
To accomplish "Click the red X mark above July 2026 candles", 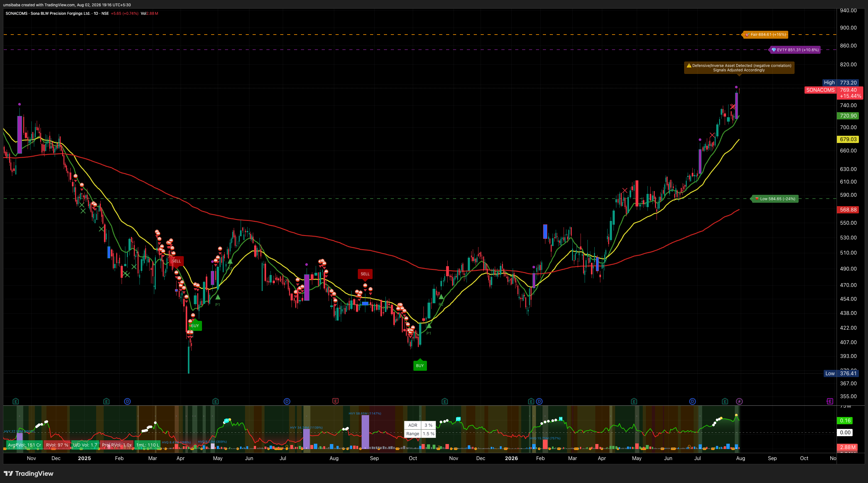I will [x=712, y=135].
